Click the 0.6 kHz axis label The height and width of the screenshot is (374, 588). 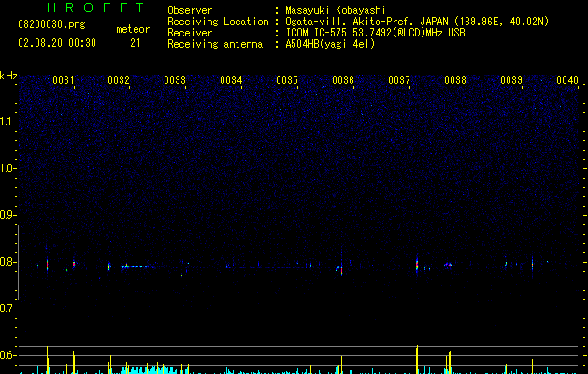[x=7, y=355]
